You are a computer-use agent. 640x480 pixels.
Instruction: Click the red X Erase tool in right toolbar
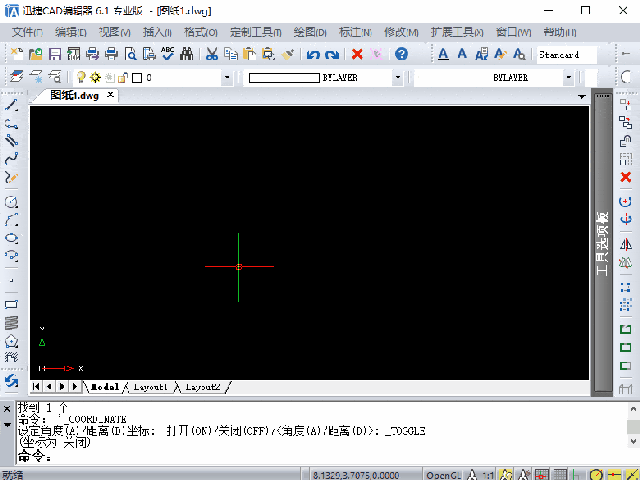[x=626, y=177]
